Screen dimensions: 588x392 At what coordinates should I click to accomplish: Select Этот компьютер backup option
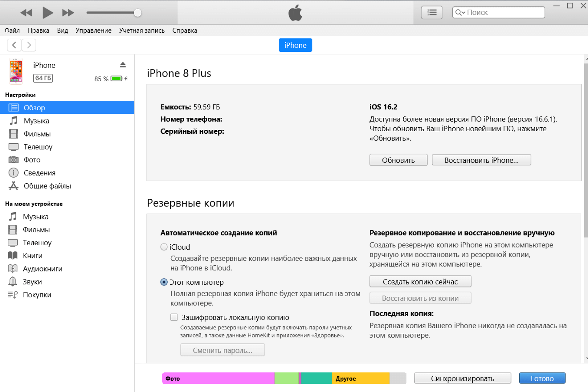tap(164, 282)
